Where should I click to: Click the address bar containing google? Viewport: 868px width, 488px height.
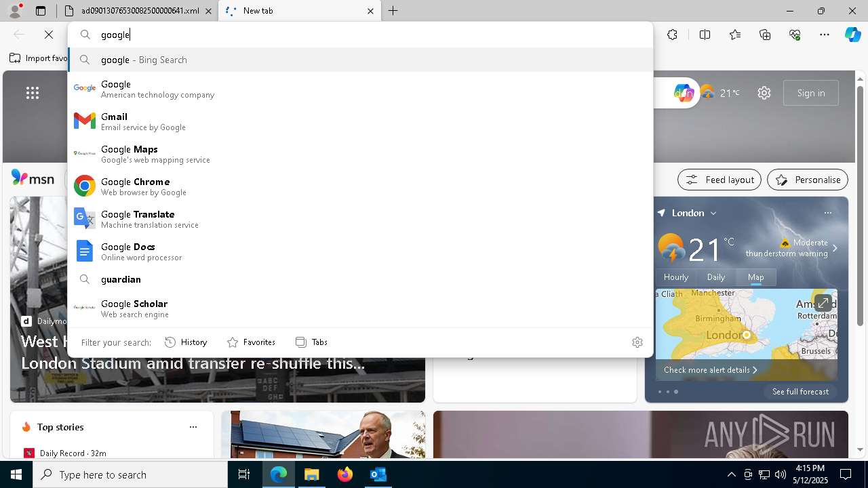(x=360, y=35)
